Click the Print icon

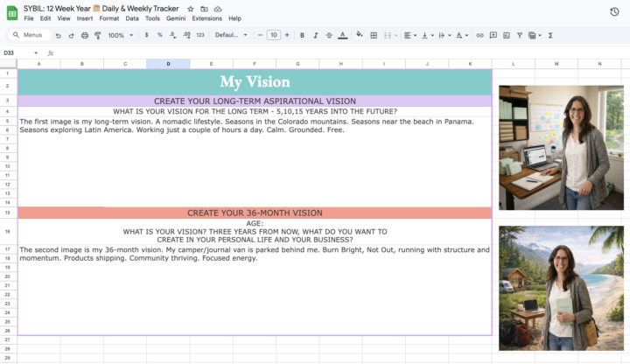click(84, 35)
